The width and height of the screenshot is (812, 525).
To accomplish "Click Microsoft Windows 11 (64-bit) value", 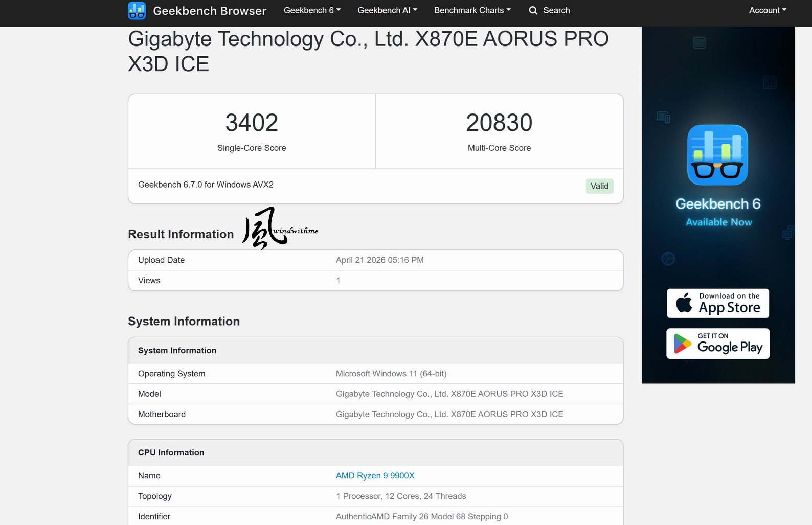I will [391, 374].
